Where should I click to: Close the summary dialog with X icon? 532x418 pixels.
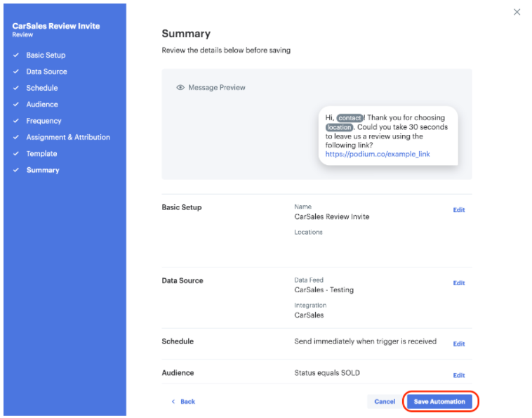click(517, 12)
